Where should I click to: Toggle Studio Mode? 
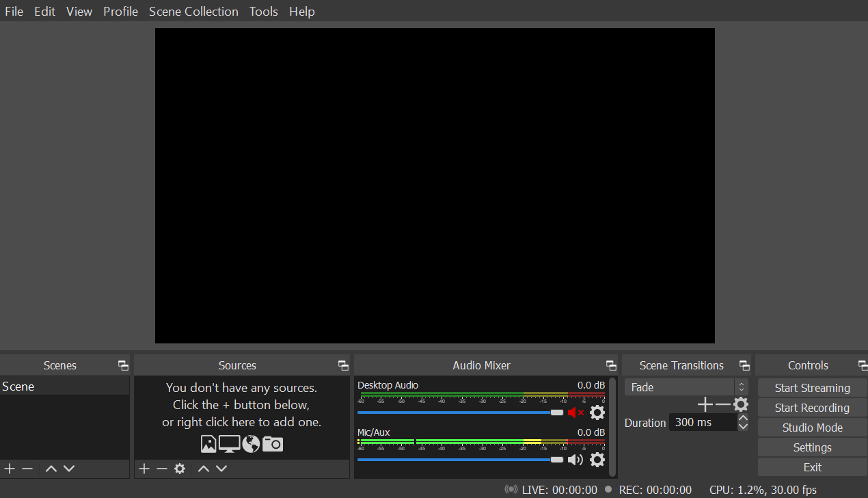coord(812,428)
